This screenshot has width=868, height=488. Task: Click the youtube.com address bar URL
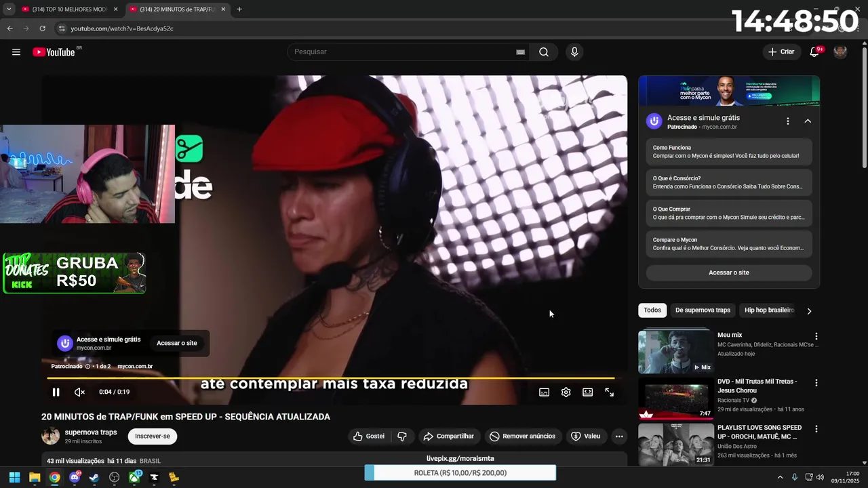point(122,28)
